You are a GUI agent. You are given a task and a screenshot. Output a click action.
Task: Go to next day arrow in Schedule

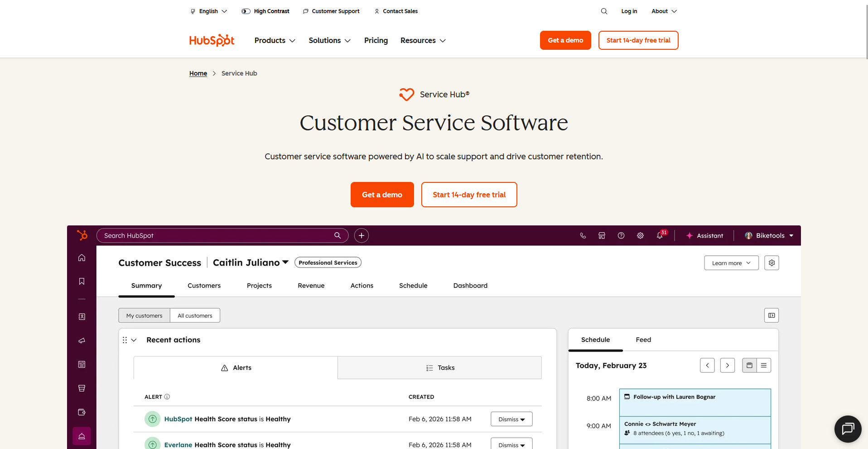point(728,365)
